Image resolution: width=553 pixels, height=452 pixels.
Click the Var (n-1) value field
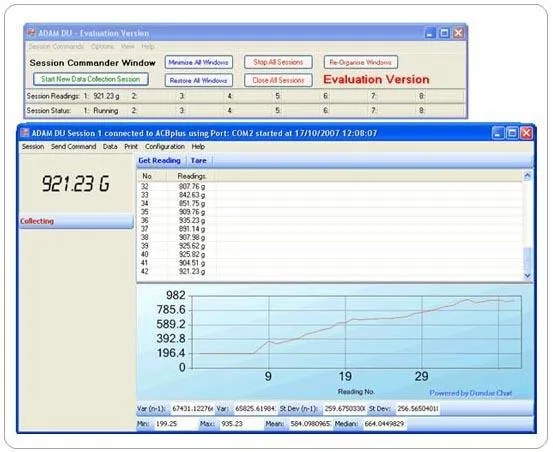192,409
